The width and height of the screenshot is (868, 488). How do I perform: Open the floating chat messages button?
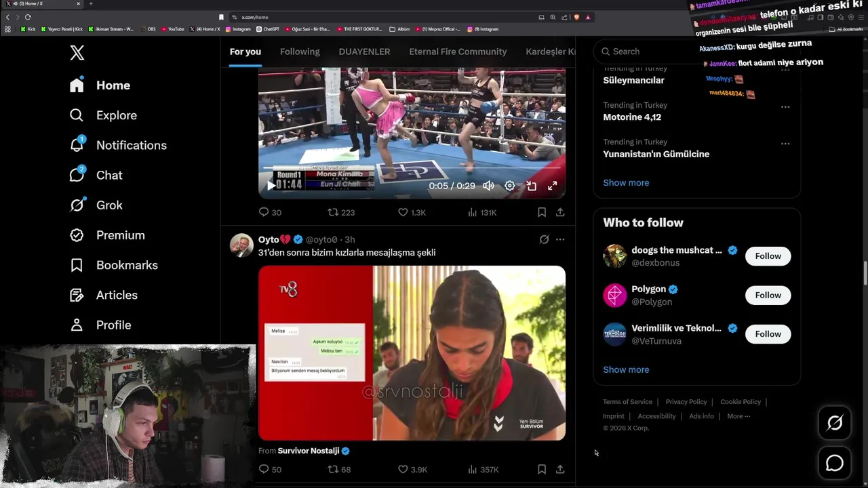pyautogui.click(x=835, y=463)
